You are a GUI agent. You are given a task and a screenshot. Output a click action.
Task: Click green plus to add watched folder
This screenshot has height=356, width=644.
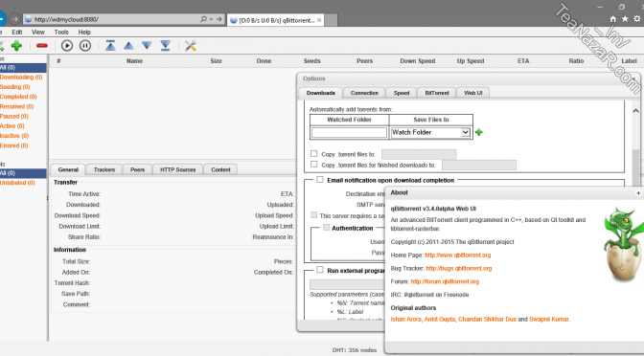479,132
